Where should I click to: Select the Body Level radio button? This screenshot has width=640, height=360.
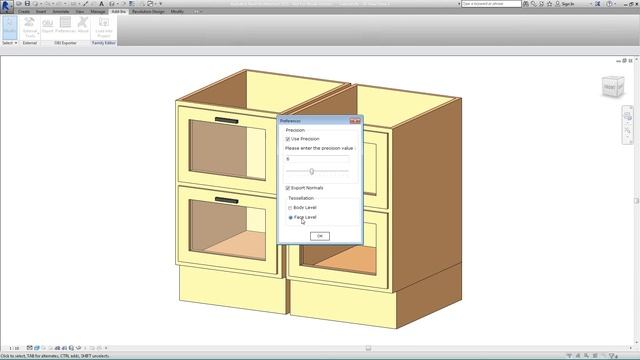point(290,208)
